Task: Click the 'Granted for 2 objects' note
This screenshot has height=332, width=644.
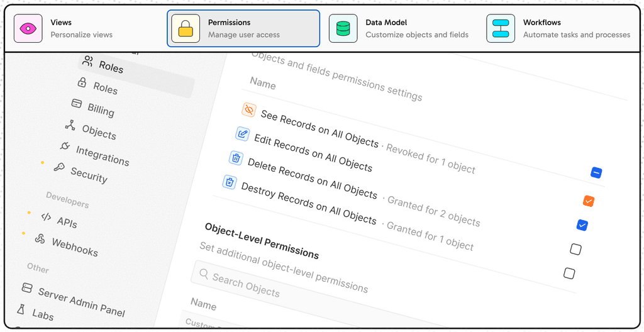Action: pyautogui.click(x=434, y=212)
